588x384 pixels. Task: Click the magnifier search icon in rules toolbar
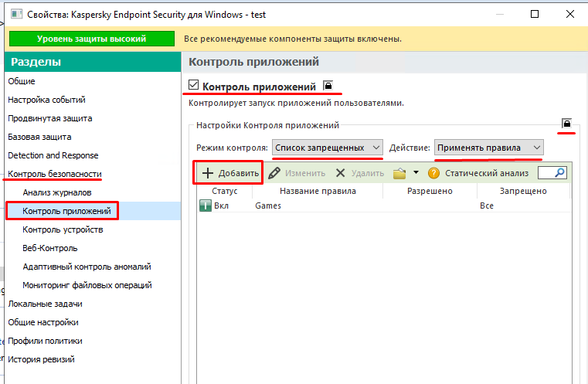click(560, 172)
